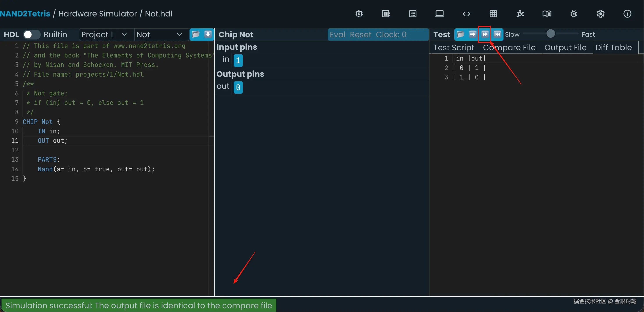Image resolution: width=644 pixels, height=312 pixels.
Task: Toggle the HDL/Builtin switch
Action: [x=32, y=34]
